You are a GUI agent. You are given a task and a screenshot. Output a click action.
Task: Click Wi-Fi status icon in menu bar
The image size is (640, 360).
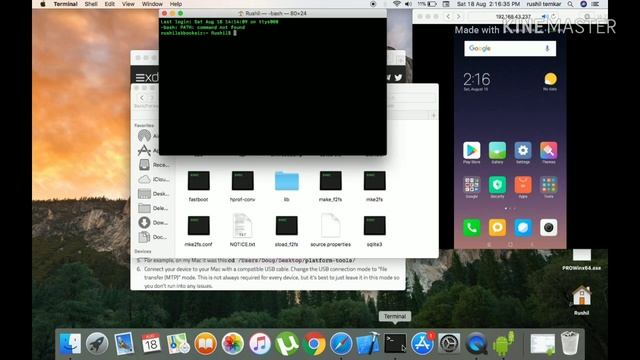click(396, 4)
